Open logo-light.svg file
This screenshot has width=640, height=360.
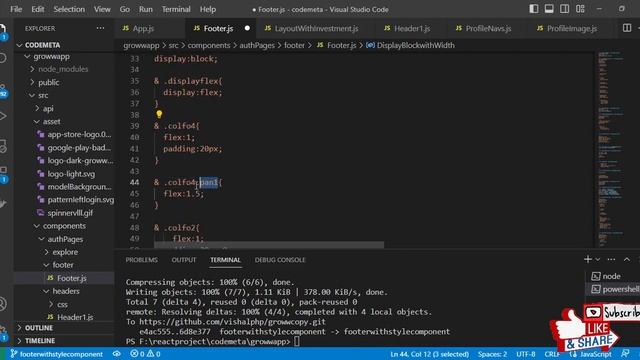pos(64,173)
